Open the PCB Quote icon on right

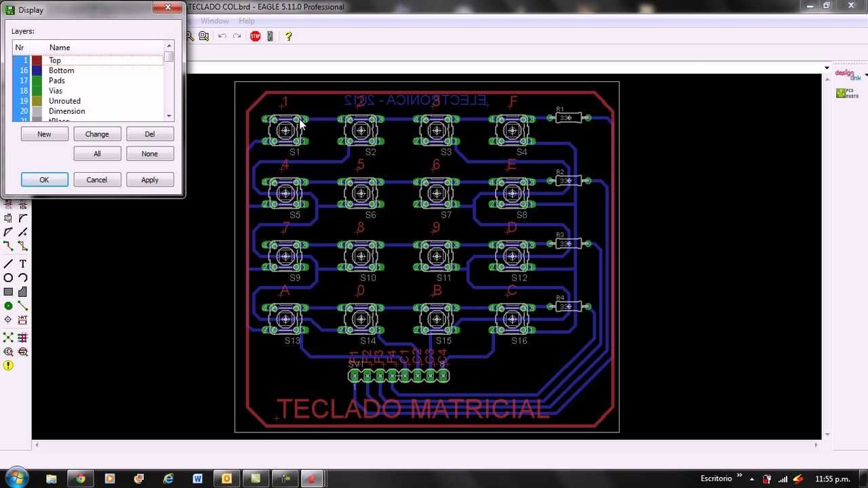[x=846, y=93]
